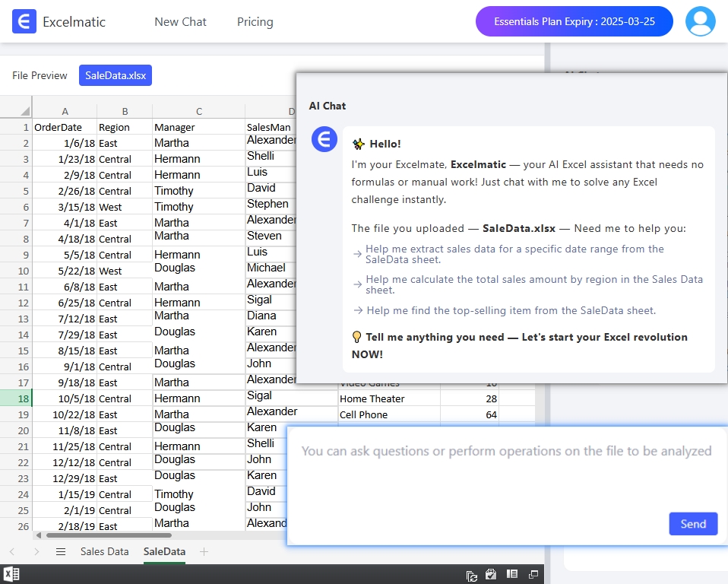This screenshot has width=728, height=584.
Task: Click the Excelmatic logo icon
Action: coord(22,21)
